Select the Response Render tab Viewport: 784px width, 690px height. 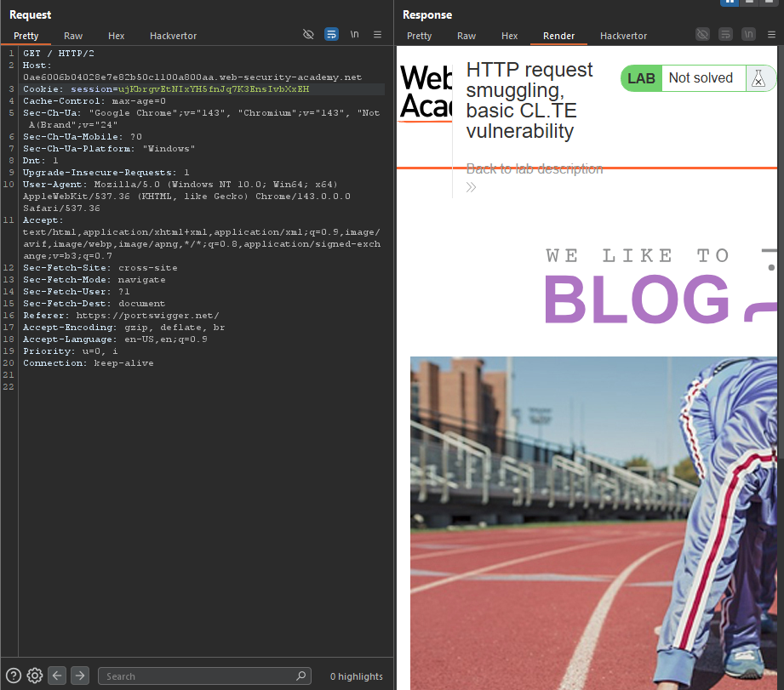(x=558, y=36)
